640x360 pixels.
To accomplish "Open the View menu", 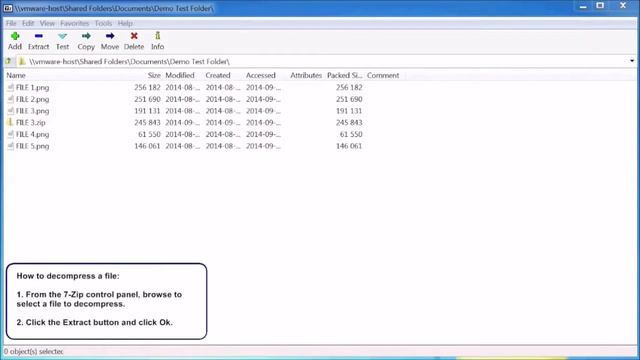I will tap(47, 23).
